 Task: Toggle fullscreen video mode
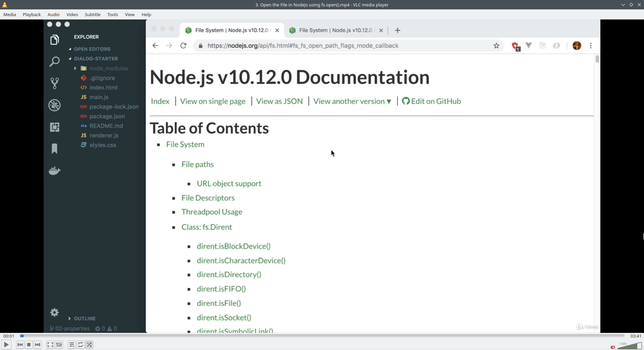point(50,345)
